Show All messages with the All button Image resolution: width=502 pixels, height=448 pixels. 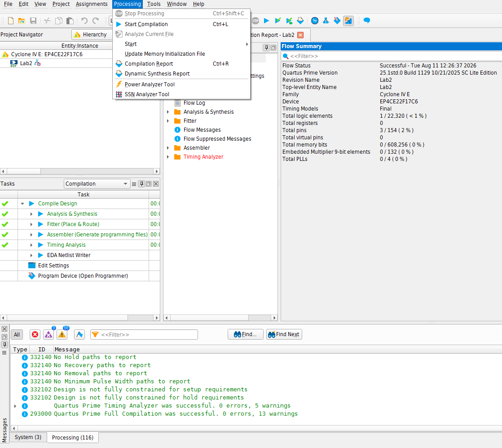[17, 335]
